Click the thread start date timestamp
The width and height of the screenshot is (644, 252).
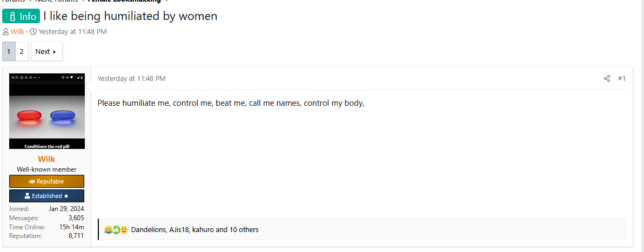tap(73, 32)
